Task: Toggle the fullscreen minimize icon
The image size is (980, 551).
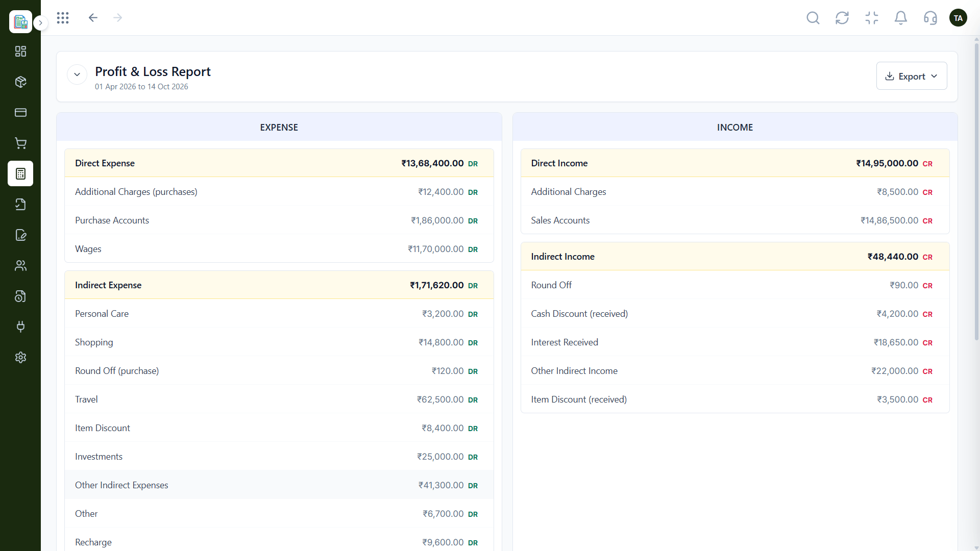Action: [872, 18]
